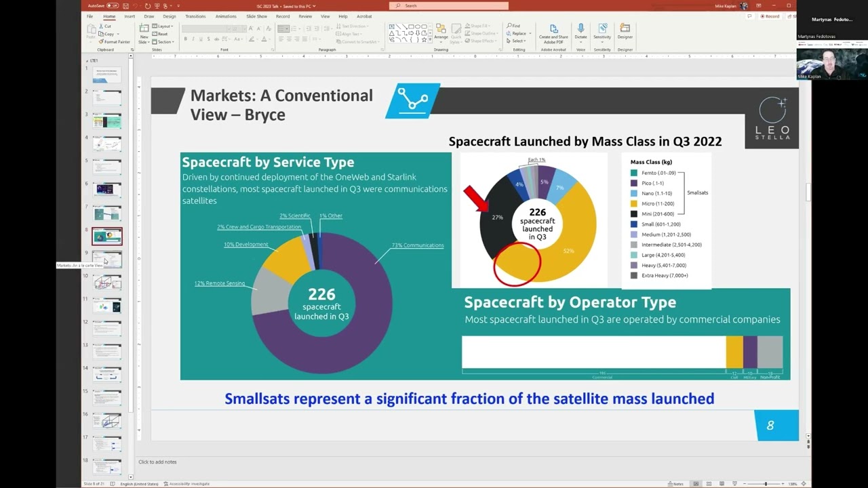Toggle Italic formatting
This screenshot has width=868, height=488.
pos(193,39)
